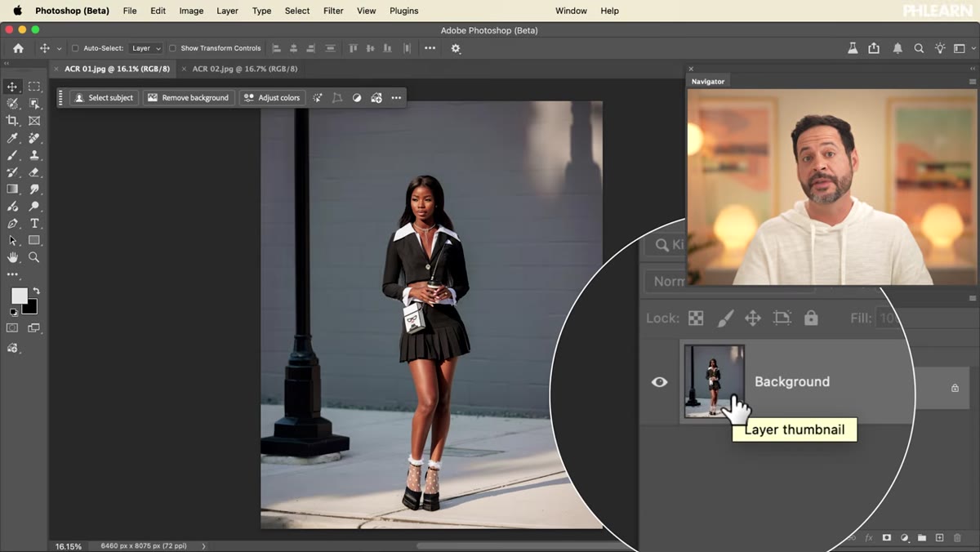Viewport: 980px width, 552px height.
Task: Open the Apple menu
Action: [x=17, y=11]
